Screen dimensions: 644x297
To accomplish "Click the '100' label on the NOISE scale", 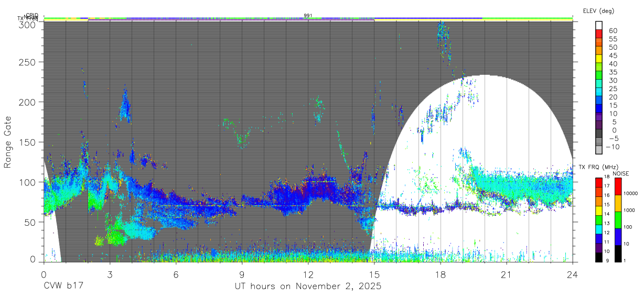I will point(628,227).
